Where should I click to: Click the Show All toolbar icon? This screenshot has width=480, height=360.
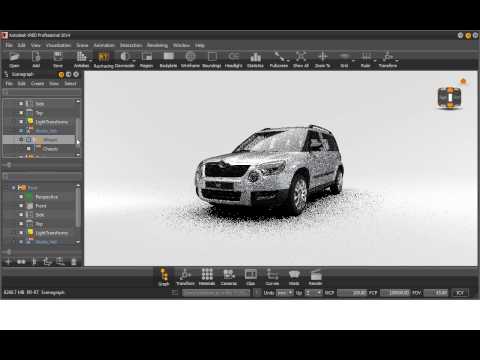[x=301, y=57]
